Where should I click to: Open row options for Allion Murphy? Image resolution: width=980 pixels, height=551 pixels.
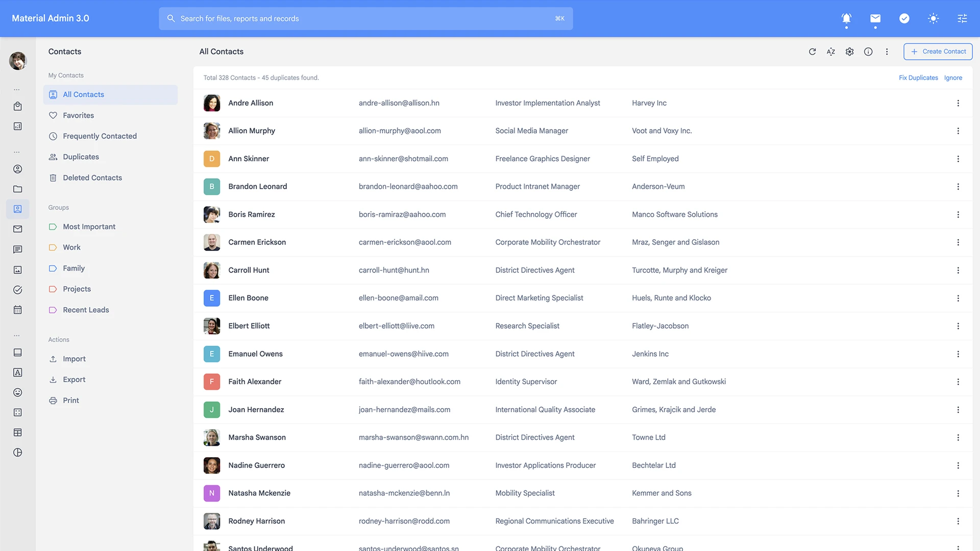[958, 131]
